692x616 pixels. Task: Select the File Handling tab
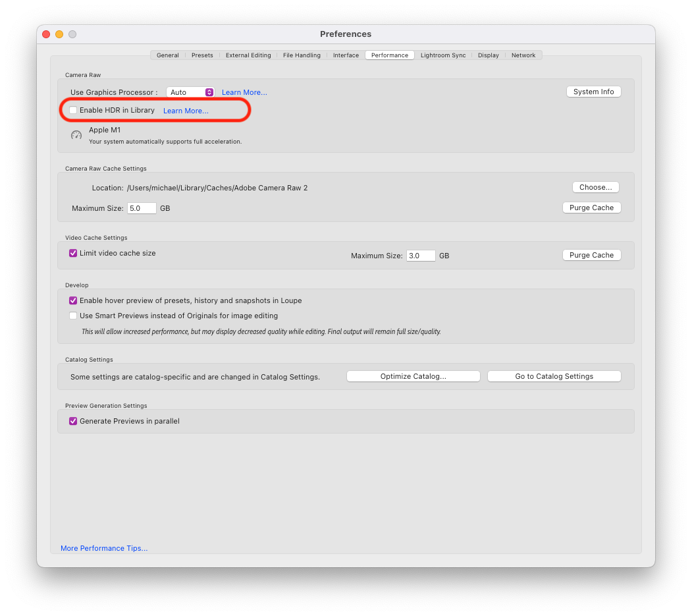[302, 55]
